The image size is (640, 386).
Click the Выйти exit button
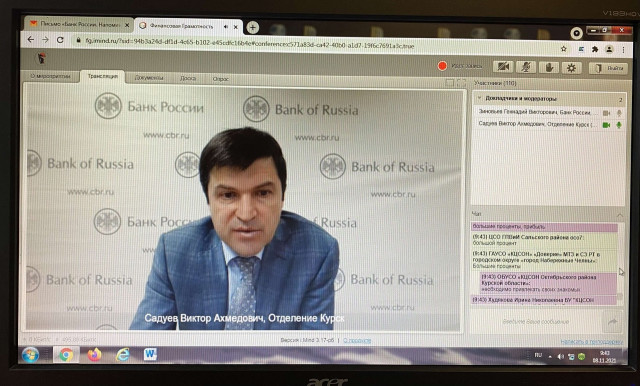[608, 68]
